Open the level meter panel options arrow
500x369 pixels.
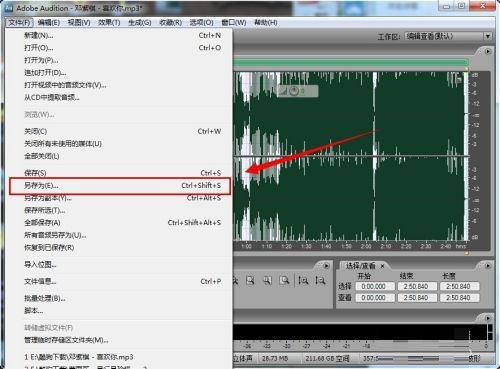488,318
